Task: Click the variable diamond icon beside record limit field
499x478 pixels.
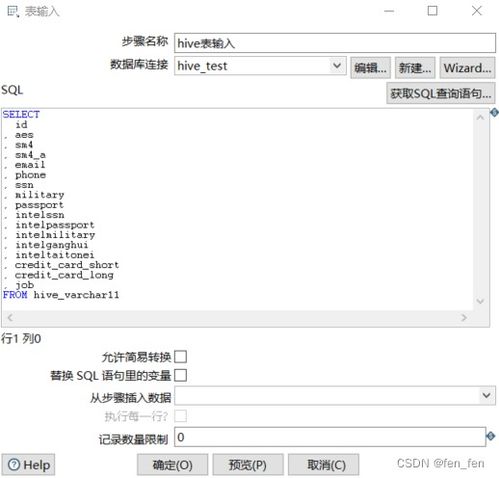Action: [491, 436]
